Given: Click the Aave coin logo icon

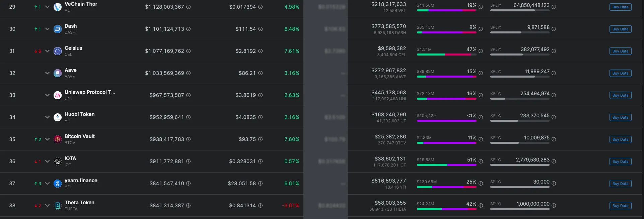Looking at the screenshot, I should [x=58, y=73].
